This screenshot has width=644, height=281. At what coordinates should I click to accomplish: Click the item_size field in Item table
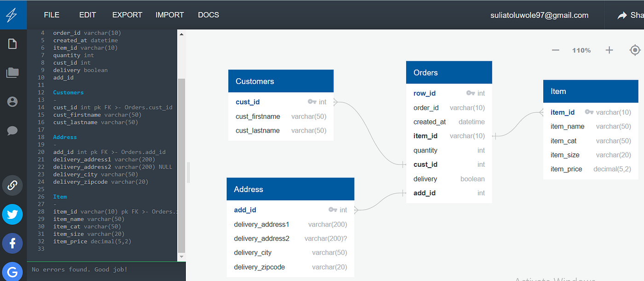(x=591, y=155)
